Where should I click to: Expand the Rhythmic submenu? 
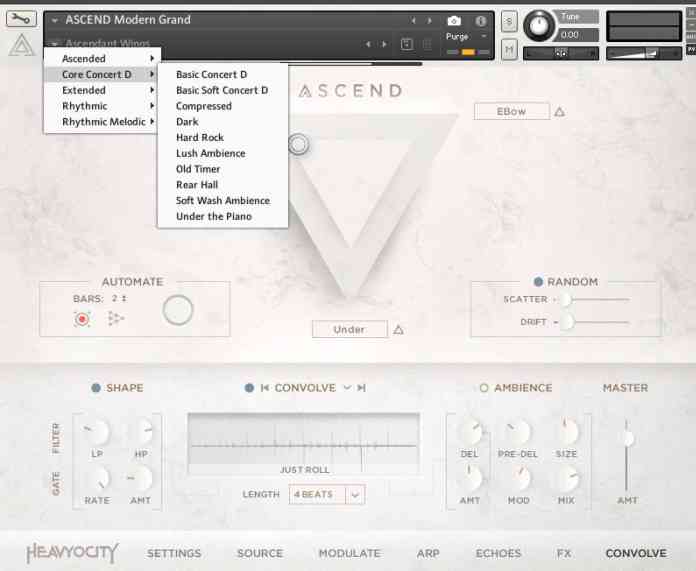point(102,106)
